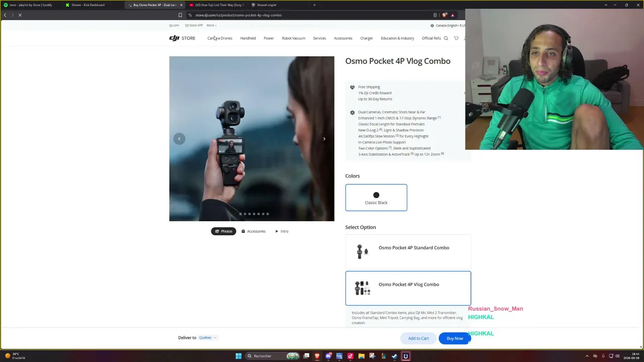644x362 pixels.
Task: Click the microphone tray icon
Action: 603,356
